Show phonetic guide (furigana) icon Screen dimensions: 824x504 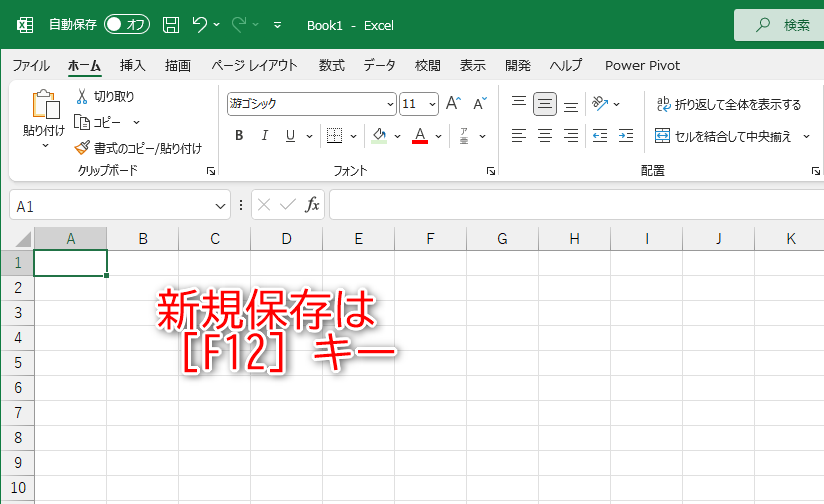point(464,136)
